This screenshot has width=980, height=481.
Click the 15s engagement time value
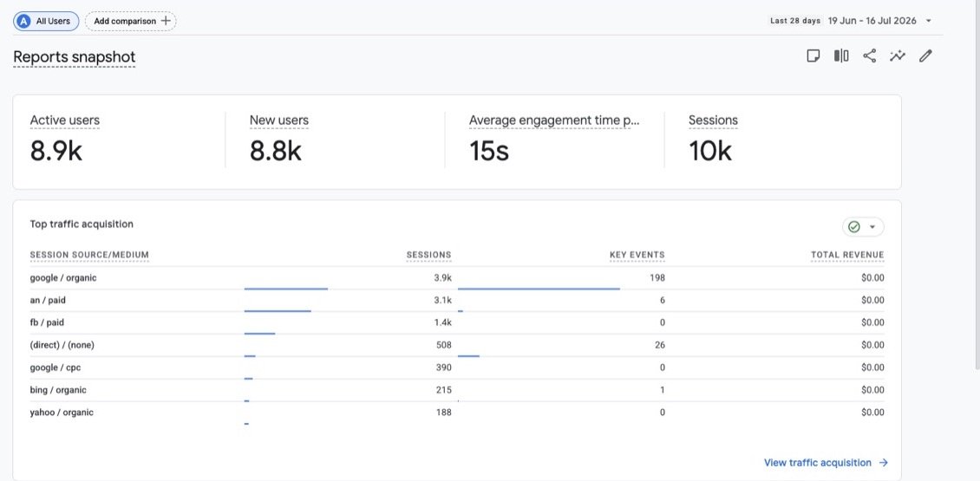[x=489, y=151]
